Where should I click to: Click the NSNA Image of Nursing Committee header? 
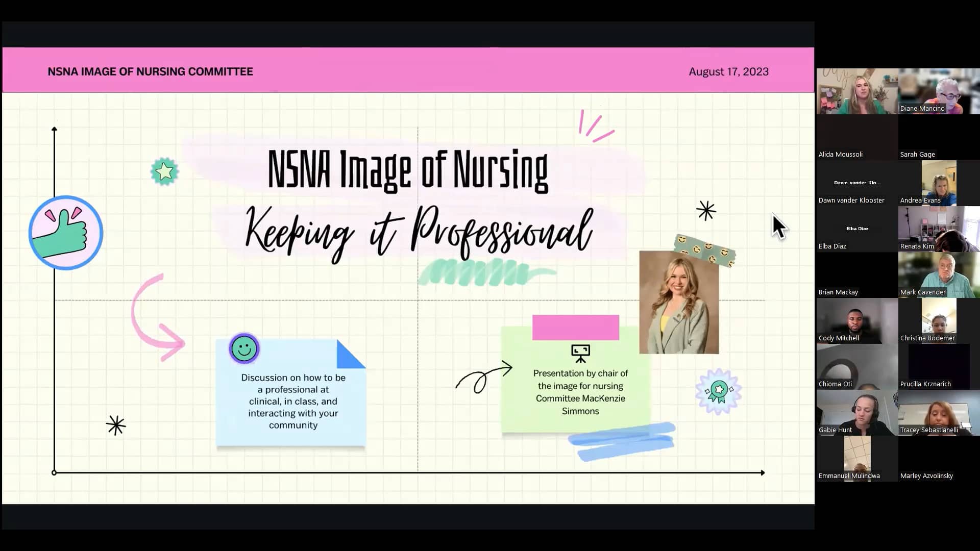[x=150, y=72]
